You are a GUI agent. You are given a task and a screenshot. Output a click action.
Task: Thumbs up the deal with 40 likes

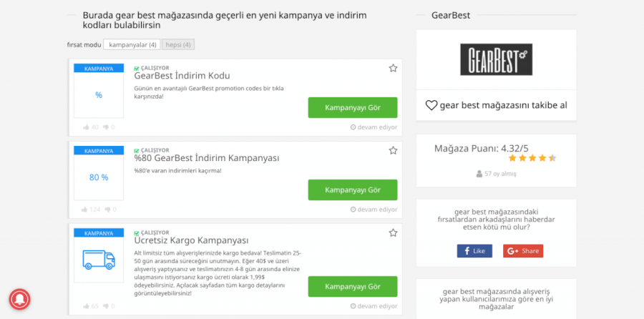tap(87, 127)
